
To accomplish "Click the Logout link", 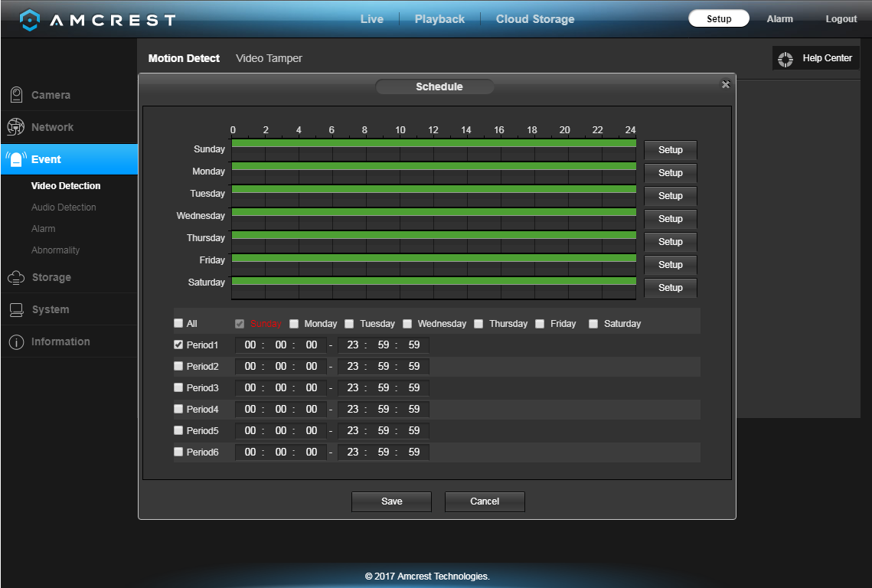I will click(x=841, y=19).
